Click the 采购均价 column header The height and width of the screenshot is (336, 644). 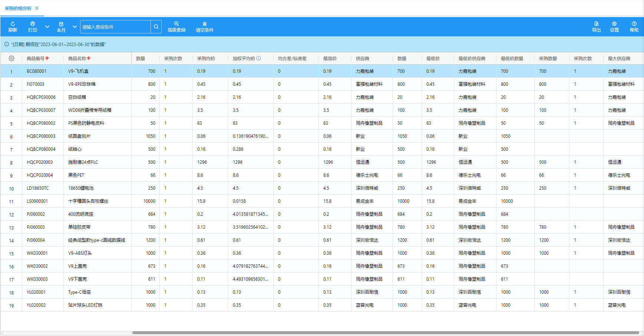click(206, 58)
